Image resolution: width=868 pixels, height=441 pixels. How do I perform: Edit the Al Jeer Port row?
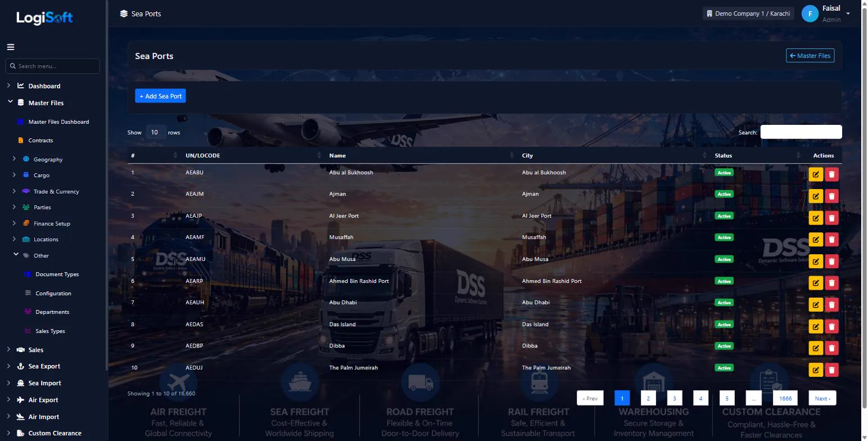click(x=816, y=218)
